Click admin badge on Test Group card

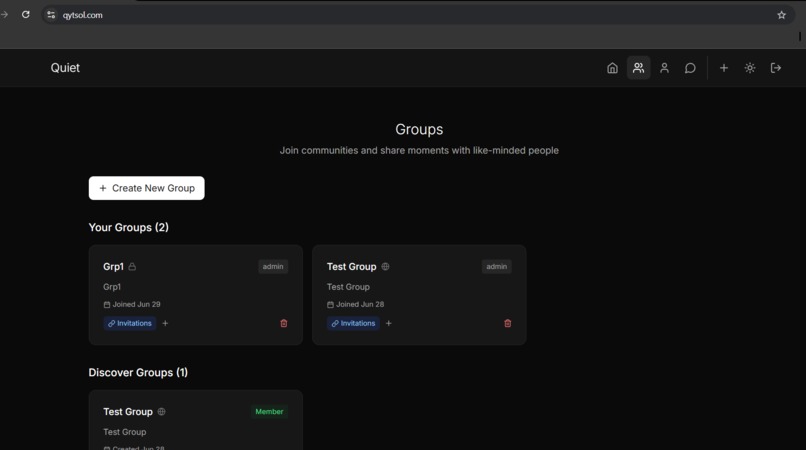(x=497, y=266)
